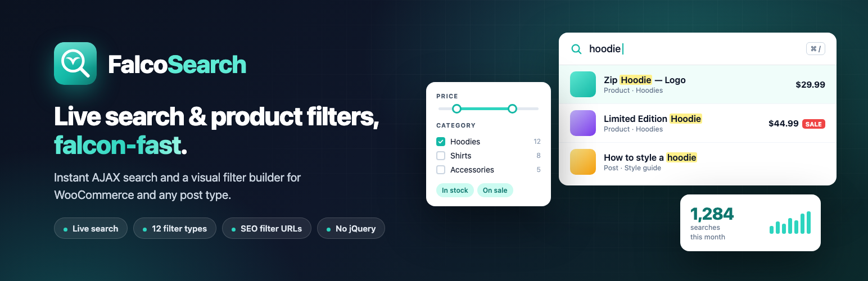The width and height of the screenshot is (868, 281).
Task: Click the FalcoSearch logo icon
Action: click(75, 64)
